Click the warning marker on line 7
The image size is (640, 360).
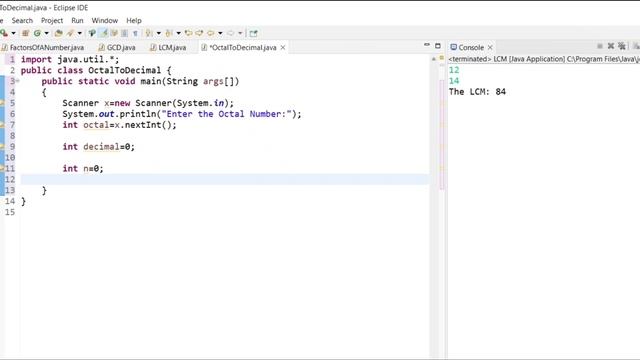coord(2,124)
